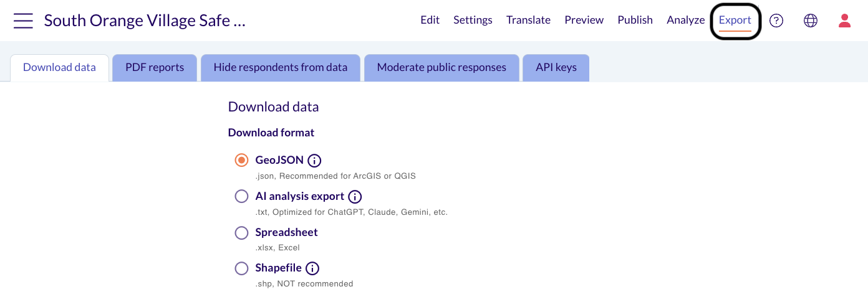Click the '.json, Recommended for ArcGIS or QGIS' text
Screen dimensions: 868x307
335,176
